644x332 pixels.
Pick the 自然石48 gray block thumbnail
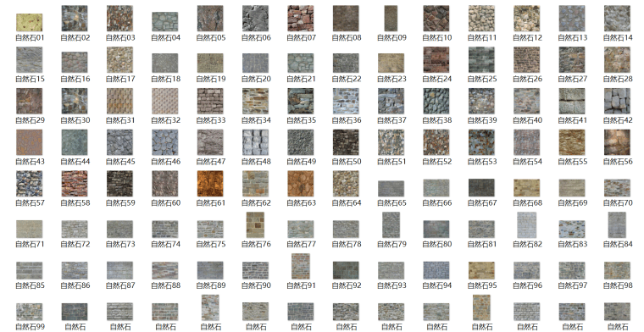(x=255, y=142)
